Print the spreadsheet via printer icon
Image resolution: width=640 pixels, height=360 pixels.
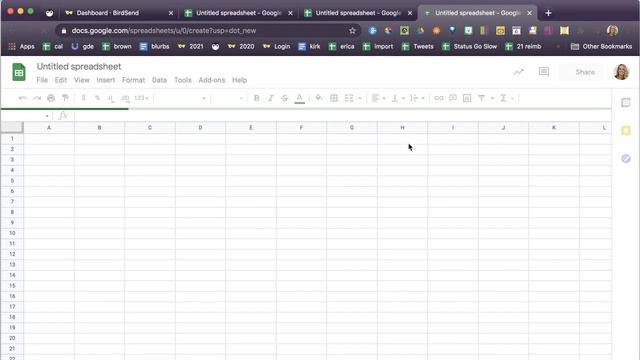51,98
